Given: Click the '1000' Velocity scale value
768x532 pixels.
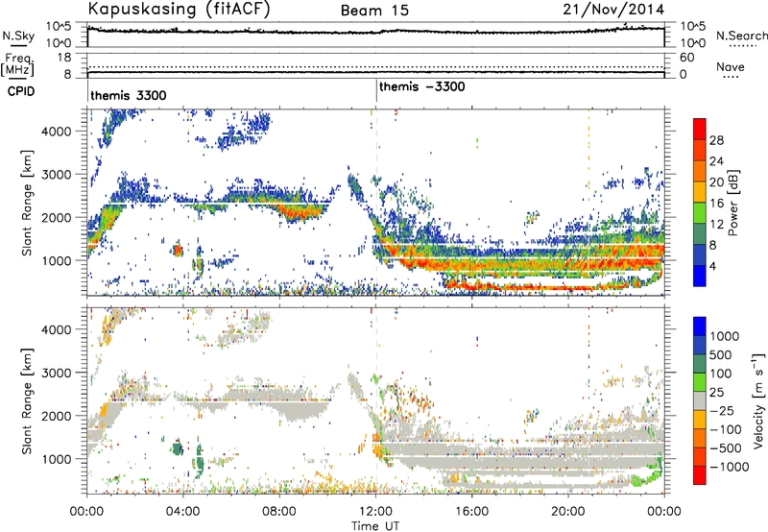Looking at the screenshot, I should tap(725, 336).
